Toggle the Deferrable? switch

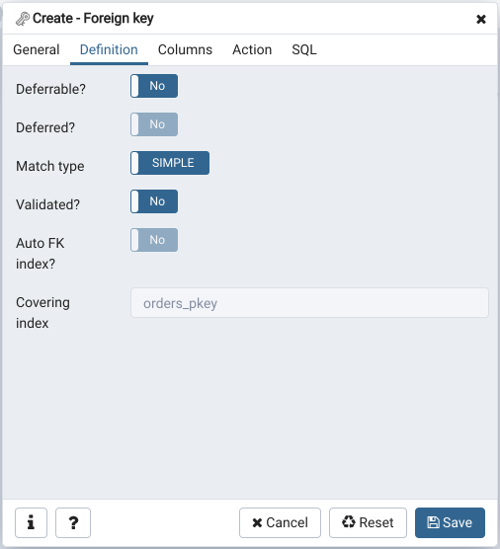[x=154, y=86]
